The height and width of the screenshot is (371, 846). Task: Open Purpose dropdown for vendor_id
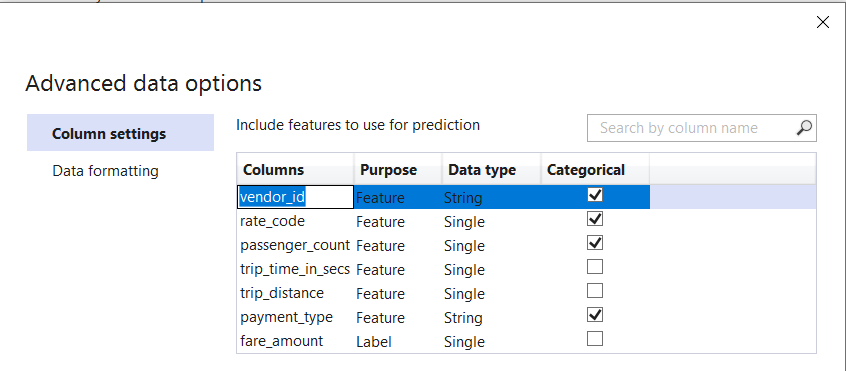click(398, 198)
